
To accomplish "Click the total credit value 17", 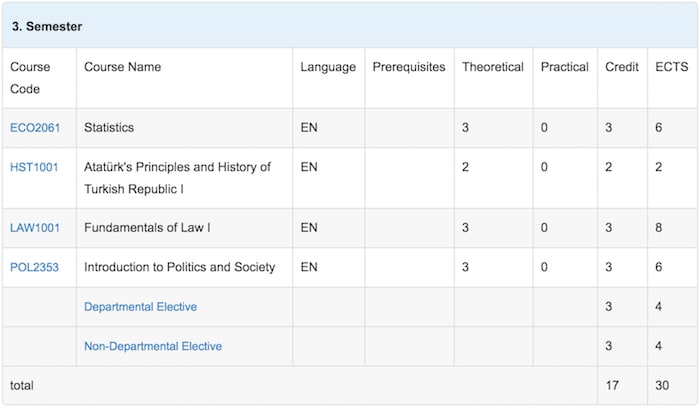I will [612, 385].
